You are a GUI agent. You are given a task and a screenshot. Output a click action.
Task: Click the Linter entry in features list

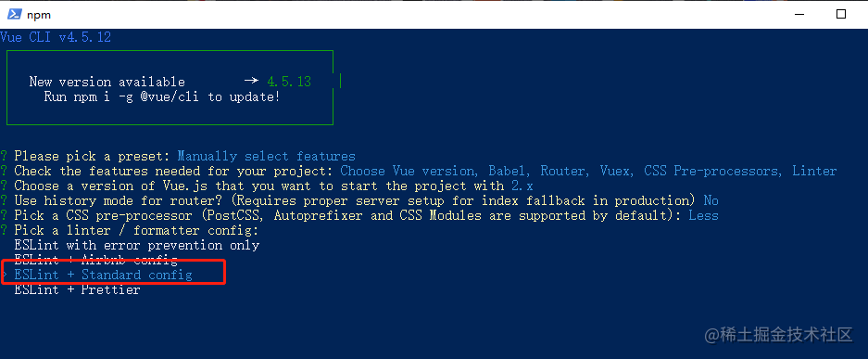pyautogui.click(x=814, y=171)
